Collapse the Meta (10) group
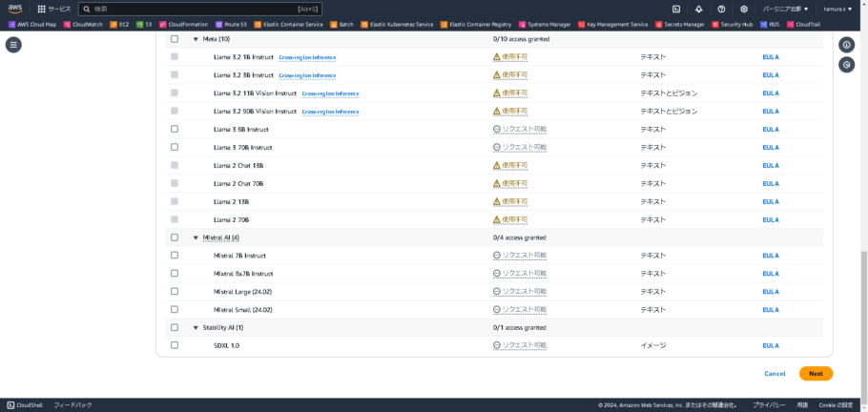The width and height of the screenshot is (868, 412). click(196, 39)
